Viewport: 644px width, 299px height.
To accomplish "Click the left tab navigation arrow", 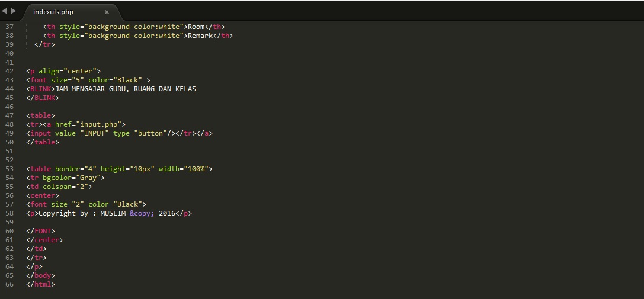I will (x=4, y=11).
